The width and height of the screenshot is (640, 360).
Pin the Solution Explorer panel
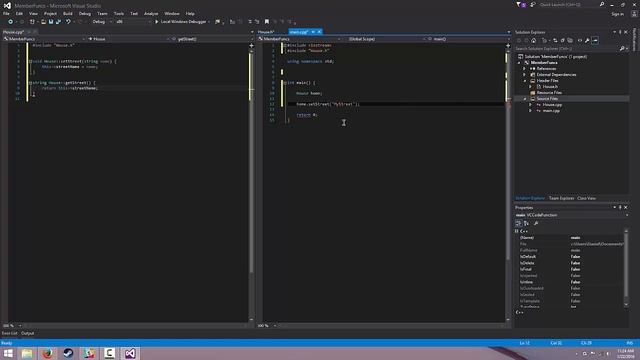(x=620, y=32)
